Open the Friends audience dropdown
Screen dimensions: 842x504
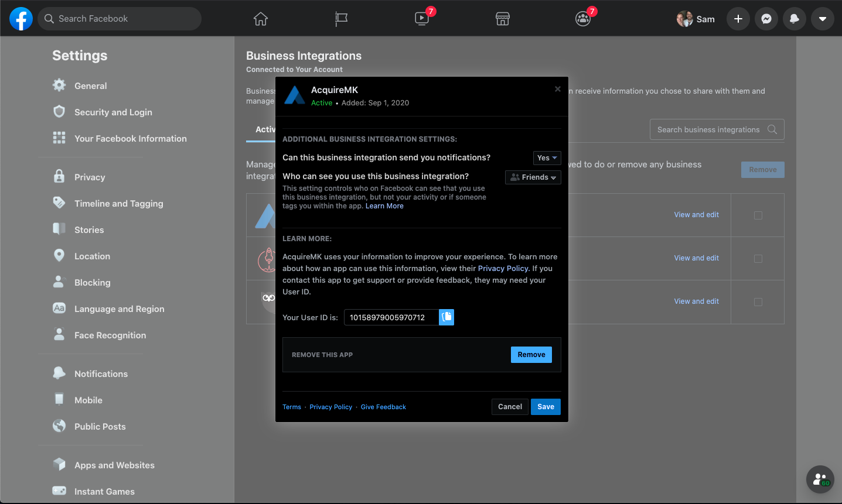(x=533, y=177)
